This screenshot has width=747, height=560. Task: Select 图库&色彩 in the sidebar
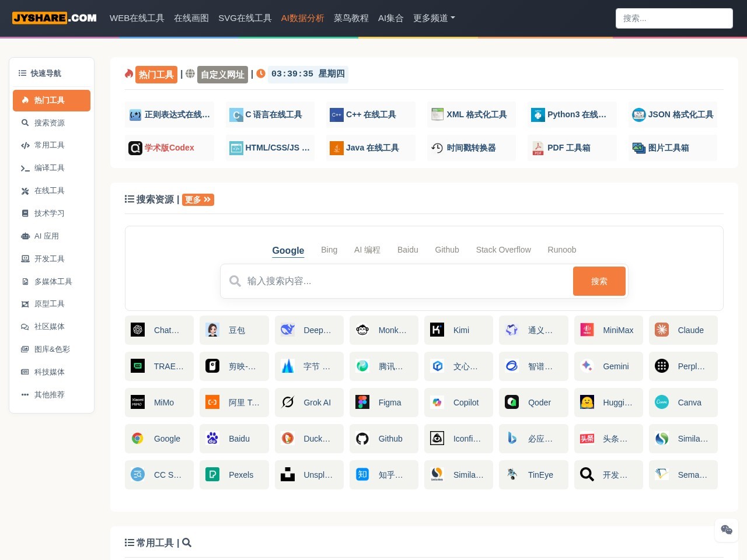(51, 349)
